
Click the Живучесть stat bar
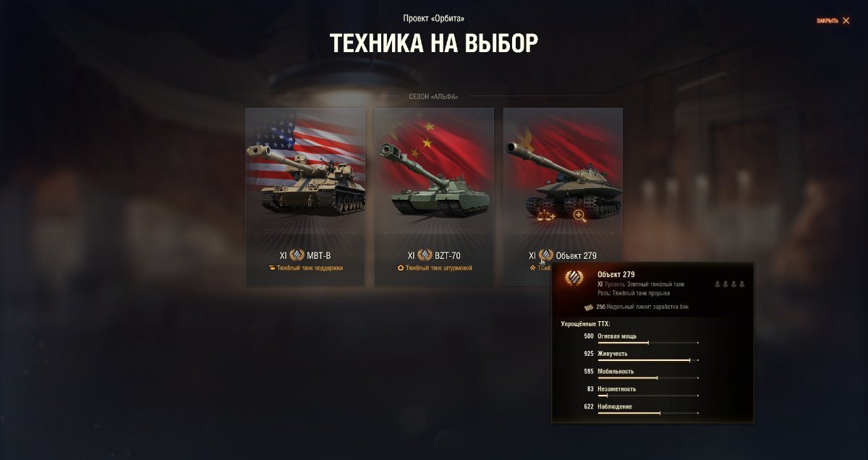click(x=648, y=359)
